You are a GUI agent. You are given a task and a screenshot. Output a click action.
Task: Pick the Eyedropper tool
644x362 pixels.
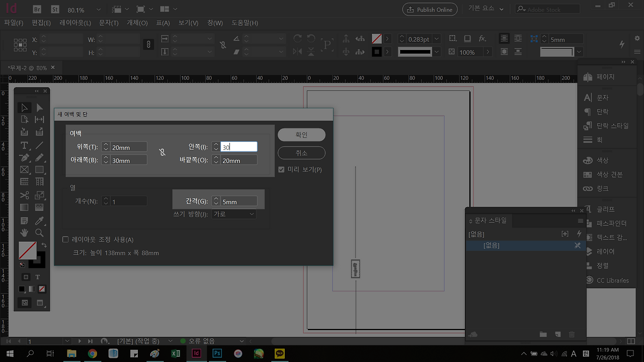[39, 221]
